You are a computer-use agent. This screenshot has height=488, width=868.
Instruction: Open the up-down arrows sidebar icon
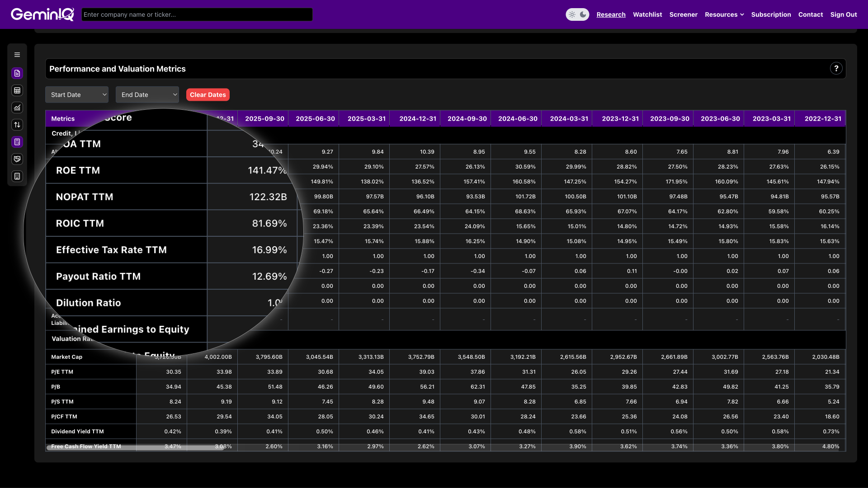[17, 125]
